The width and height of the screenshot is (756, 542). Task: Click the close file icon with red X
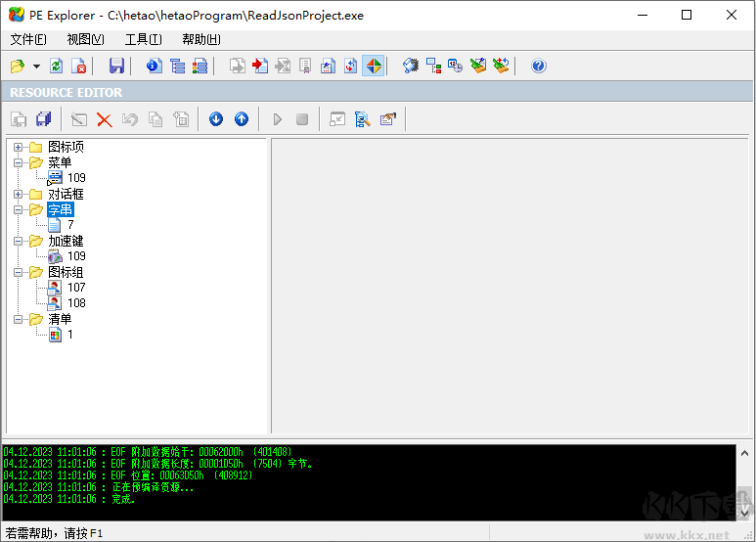80,66
